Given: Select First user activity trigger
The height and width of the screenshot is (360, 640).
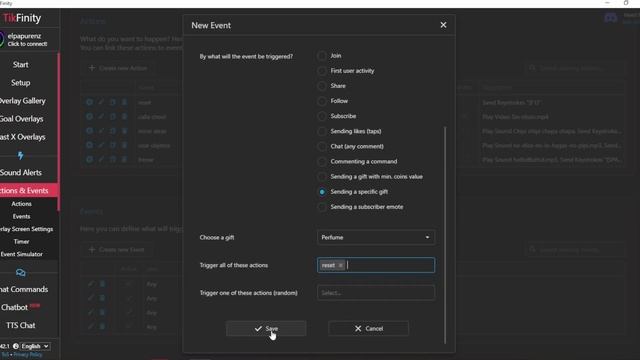Looking at the screenshot, I should 322,71.
